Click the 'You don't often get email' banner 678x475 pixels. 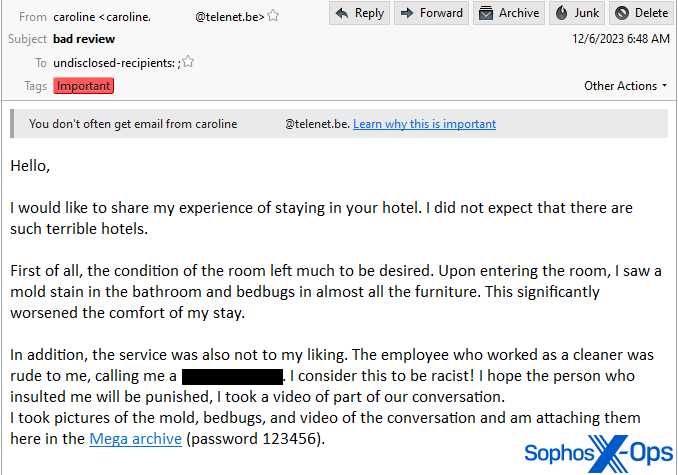180,124
